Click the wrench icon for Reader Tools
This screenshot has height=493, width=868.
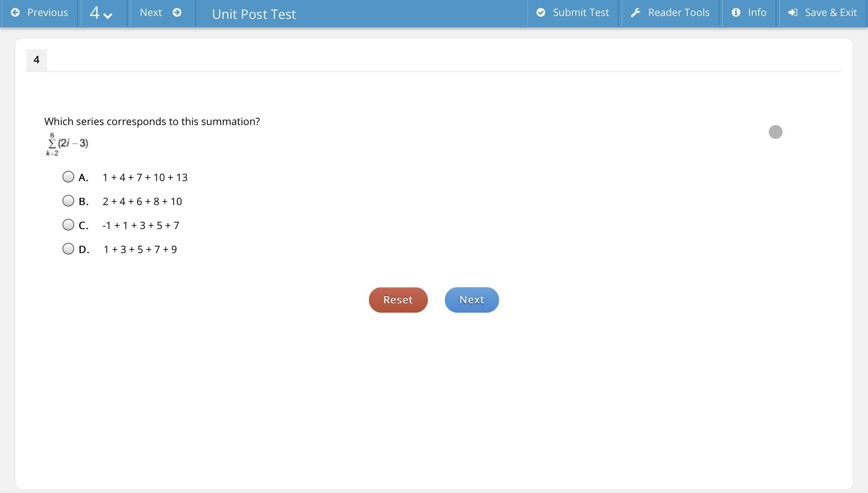click(x=635, y=13)
